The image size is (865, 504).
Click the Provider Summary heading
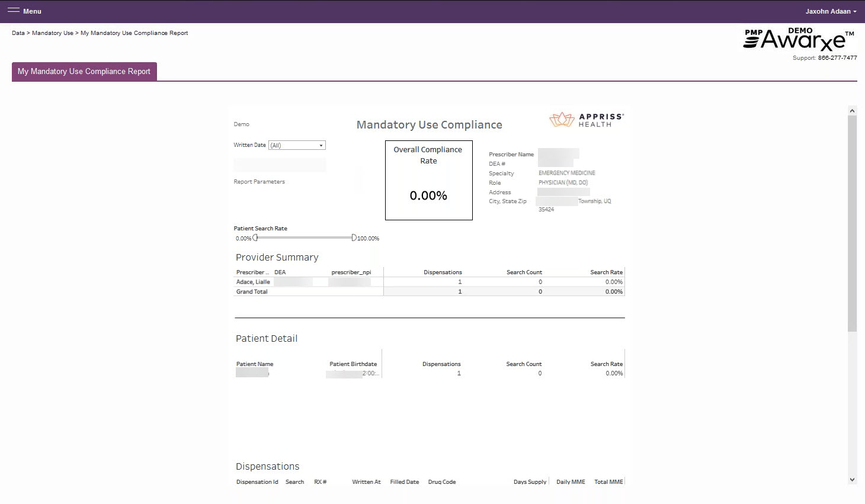(277, 258)
